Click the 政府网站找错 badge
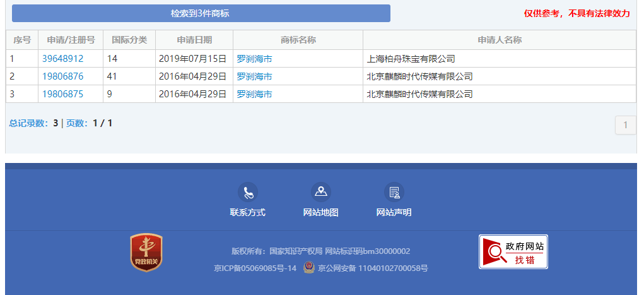This screenshot has width=644, height=295. [513, 252]
